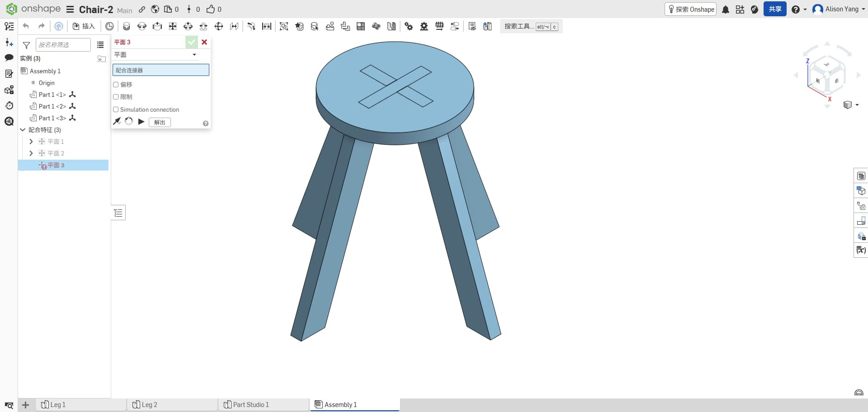Open the mate dialog help icon
The height and width of the screenshot is (412, 868).
pyautogui.click(x=206, y=123)
